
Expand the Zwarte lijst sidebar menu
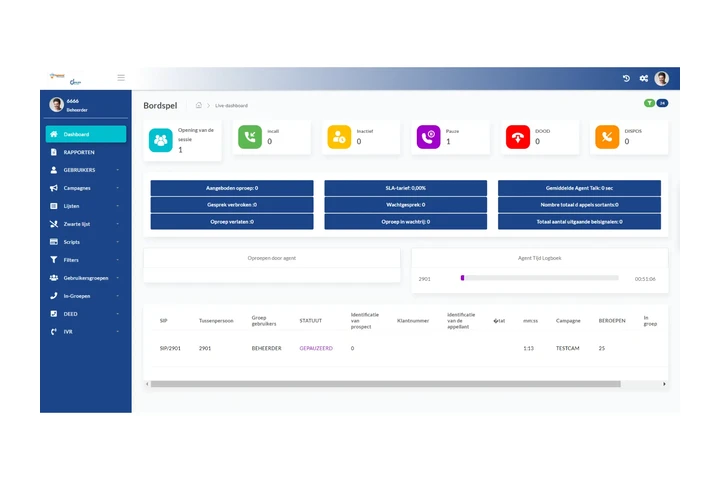click(x=86, y=224)
